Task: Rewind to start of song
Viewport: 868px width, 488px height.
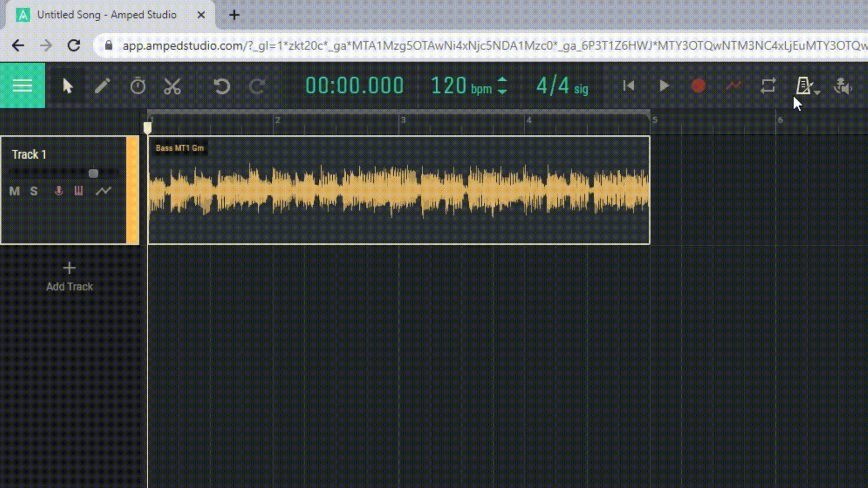Action: (x=628, y=86)
